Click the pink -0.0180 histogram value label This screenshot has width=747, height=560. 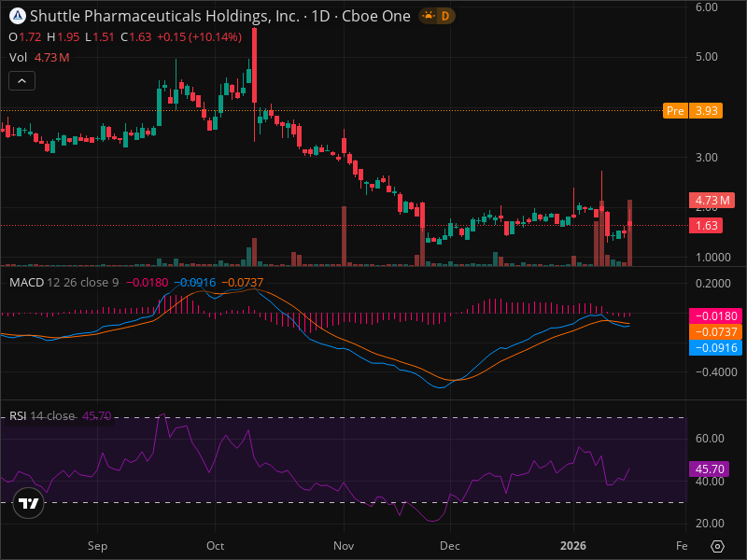pyautogui.click(x=716, y=316)
